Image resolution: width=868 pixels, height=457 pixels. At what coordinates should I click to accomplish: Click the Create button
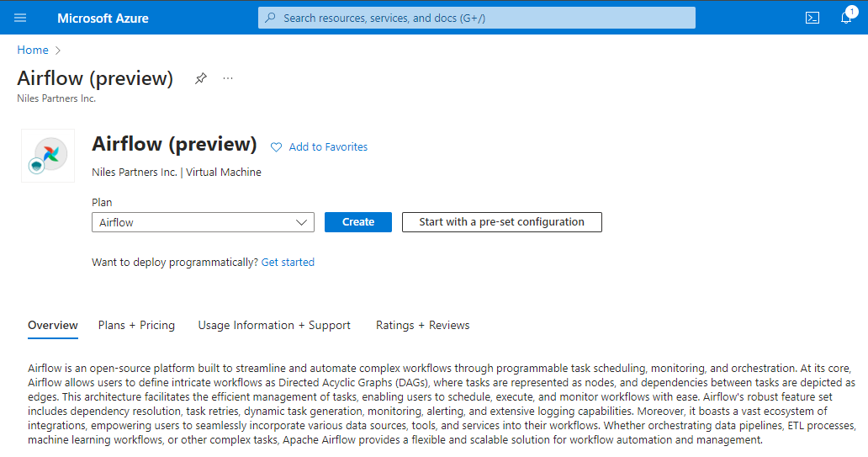(358, 222)
